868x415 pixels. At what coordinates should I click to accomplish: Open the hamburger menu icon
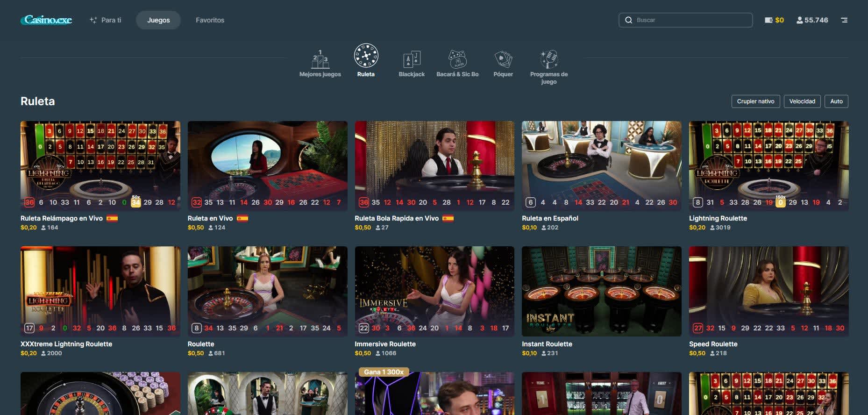(x=844, y=20)
